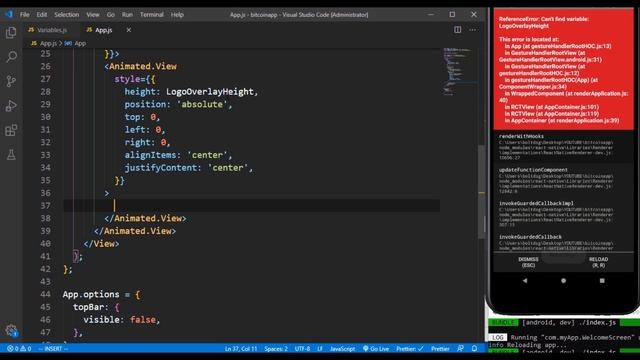Viewport: 640px width, 360px height.
Task: Click opening <Animated.View tag on line 26
Action: point(140,67)
